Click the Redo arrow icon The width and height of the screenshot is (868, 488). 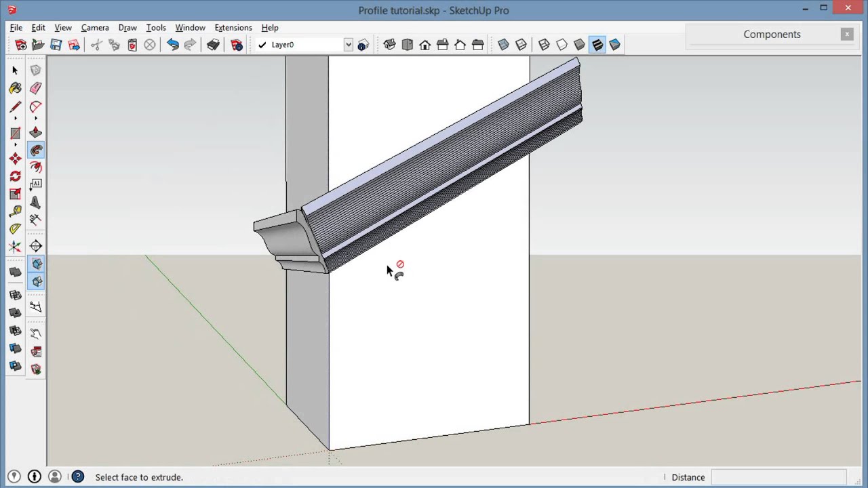191,45
